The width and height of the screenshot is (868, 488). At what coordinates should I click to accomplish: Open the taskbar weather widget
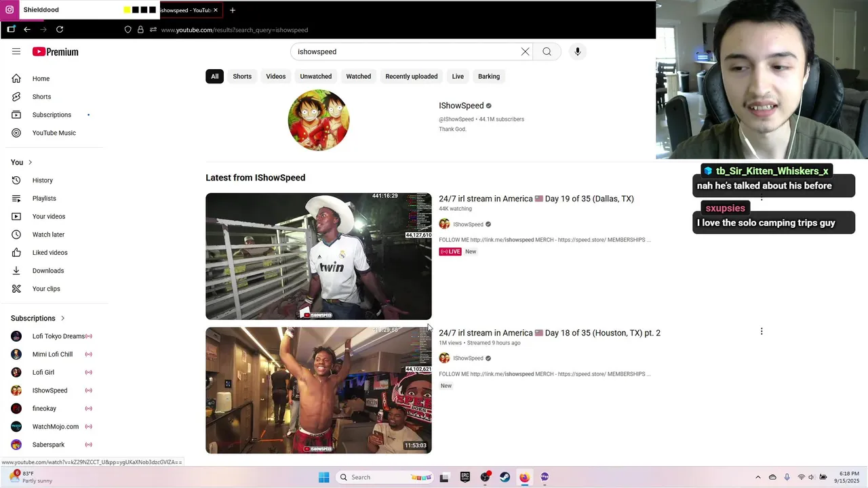(31, 477)
